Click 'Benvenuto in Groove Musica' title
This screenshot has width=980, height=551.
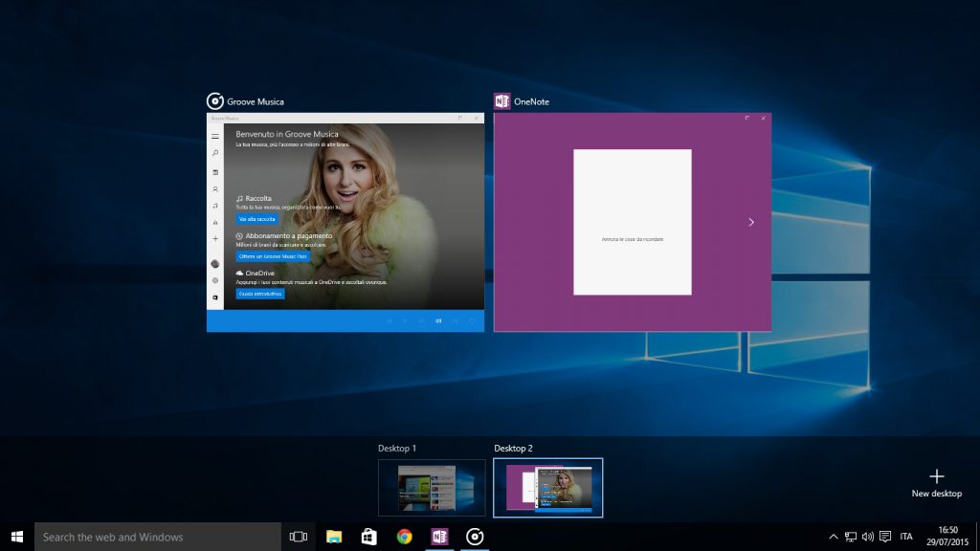point(287,134)
